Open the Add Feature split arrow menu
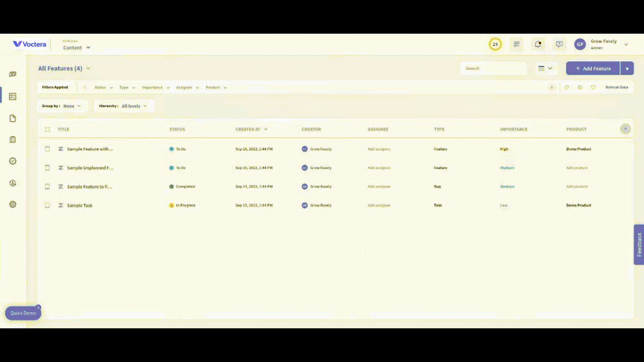This screenshot has width=644, height=362. [627, 68]
